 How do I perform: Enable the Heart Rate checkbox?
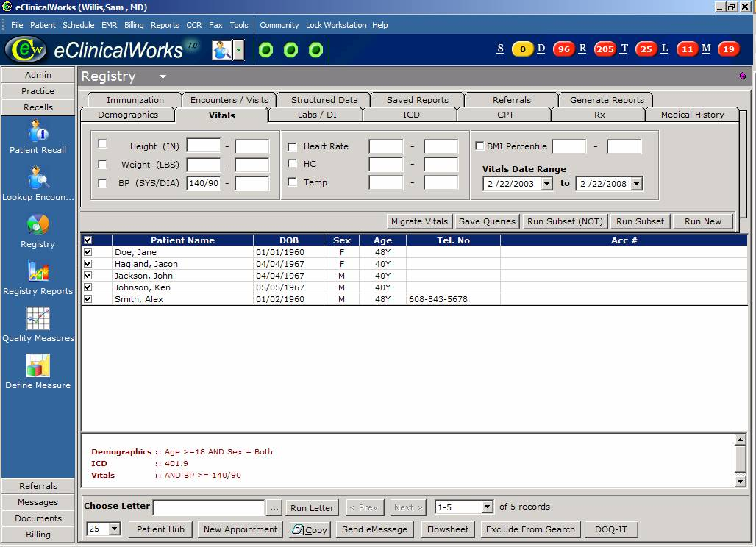(292, 146)
